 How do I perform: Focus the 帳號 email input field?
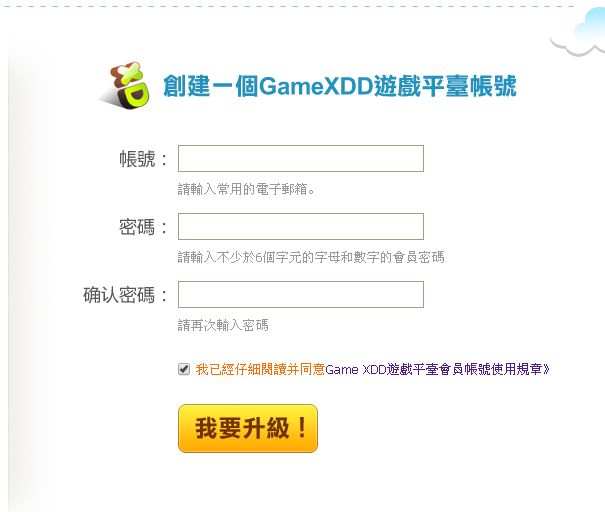(301, 159)
